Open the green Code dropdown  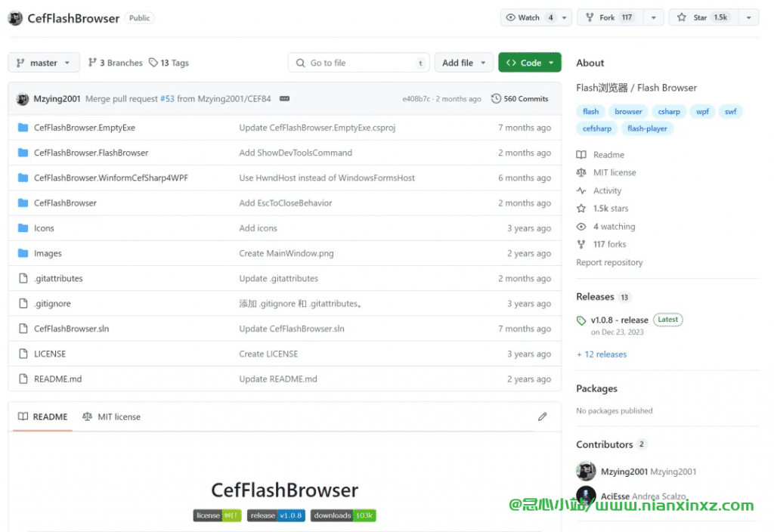coord(530,63)
